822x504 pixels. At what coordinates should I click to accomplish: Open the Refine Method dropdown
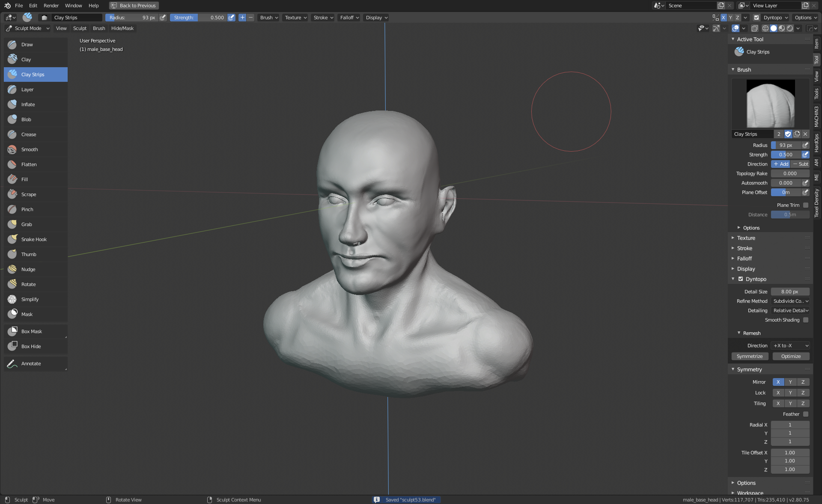pyautogui.click(x=790, y=301)
